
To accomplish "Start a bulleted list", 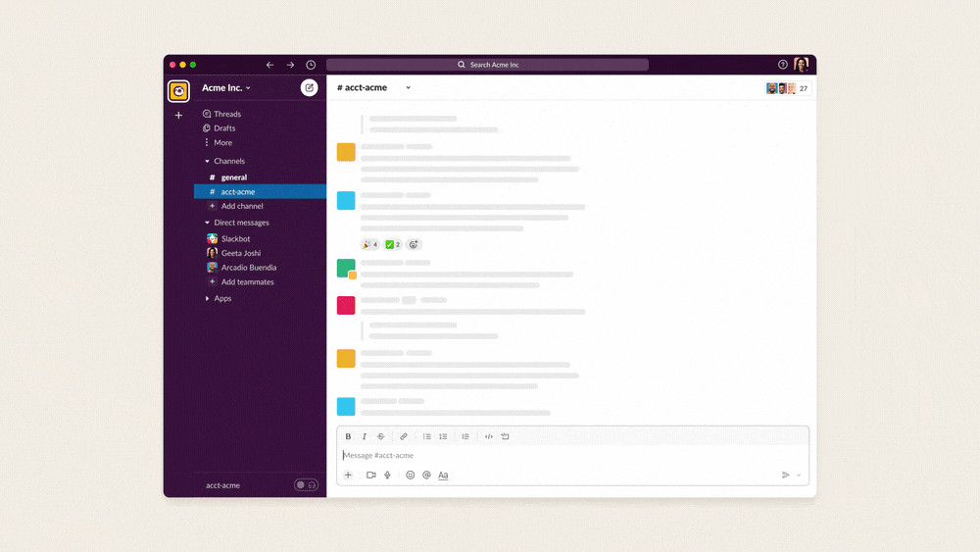I will 427,436.
